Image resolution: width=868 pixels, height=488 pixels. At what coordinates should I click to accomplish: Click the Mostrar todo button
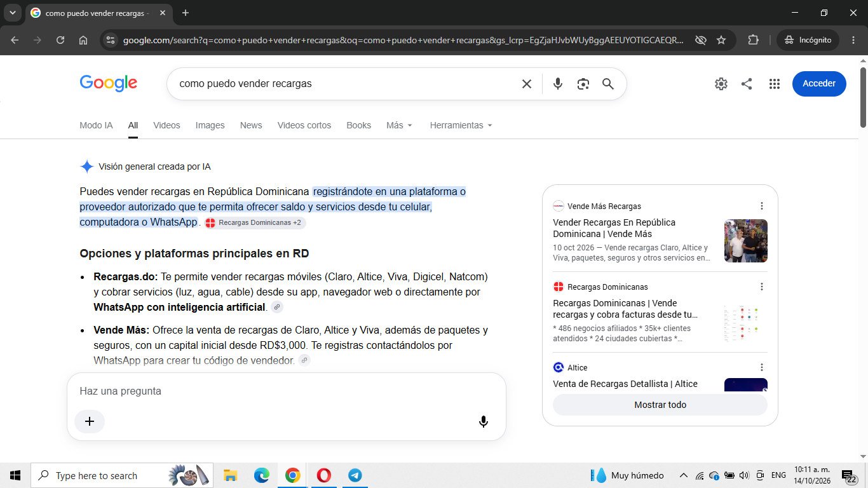(660, 405)
